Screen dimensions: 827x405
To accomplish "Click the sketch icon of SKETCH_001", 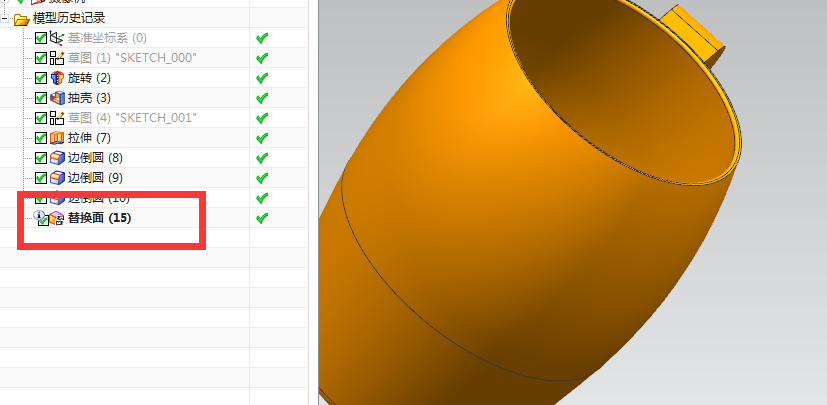I will coord(57,118).
